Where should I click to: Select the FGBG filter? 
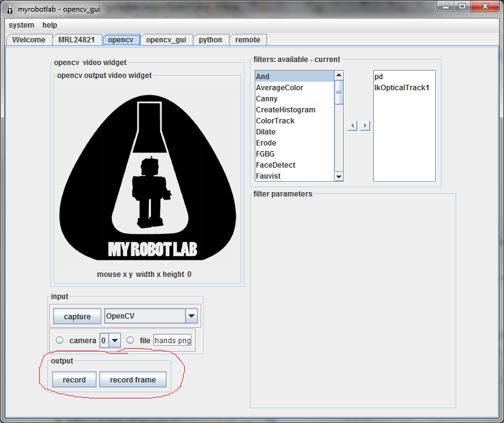[x=295, y=154]
